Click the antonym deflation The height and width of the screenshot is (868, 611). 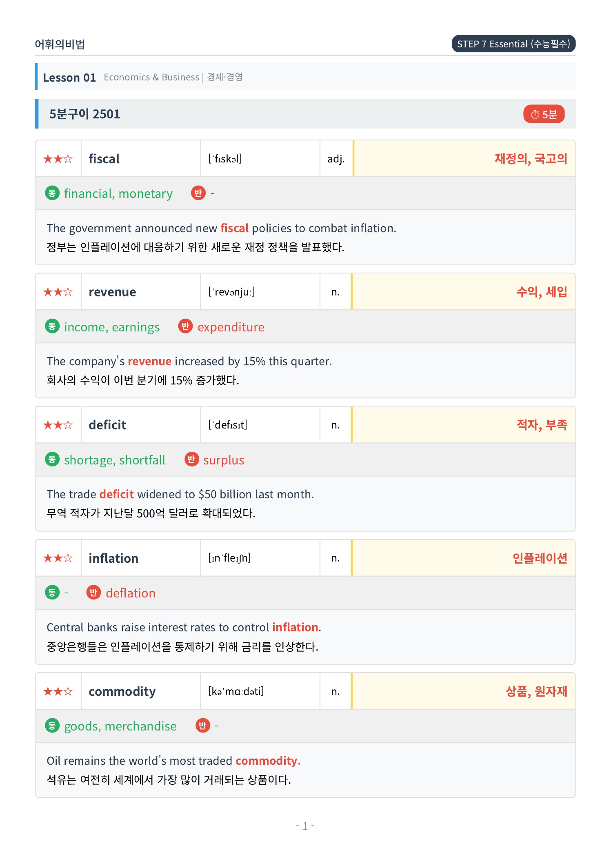pyautogui.click(x=131, y=593)
